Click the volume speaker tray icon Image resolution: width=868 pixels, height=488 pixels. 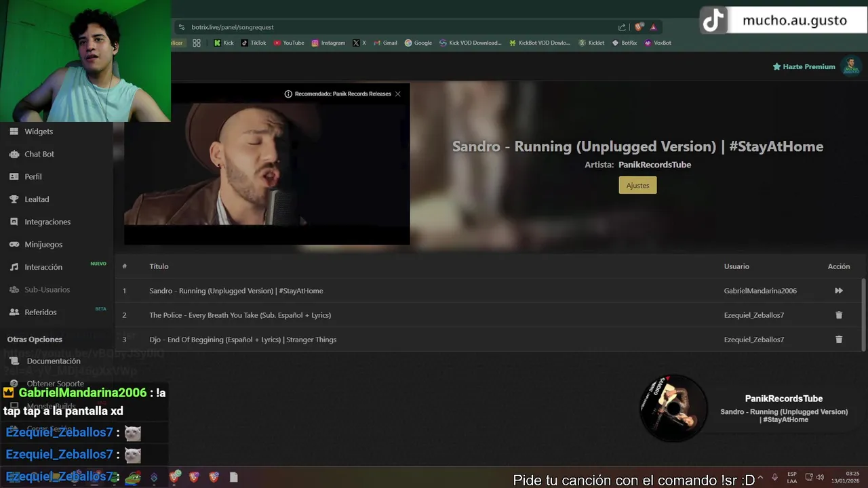[820, 476]
